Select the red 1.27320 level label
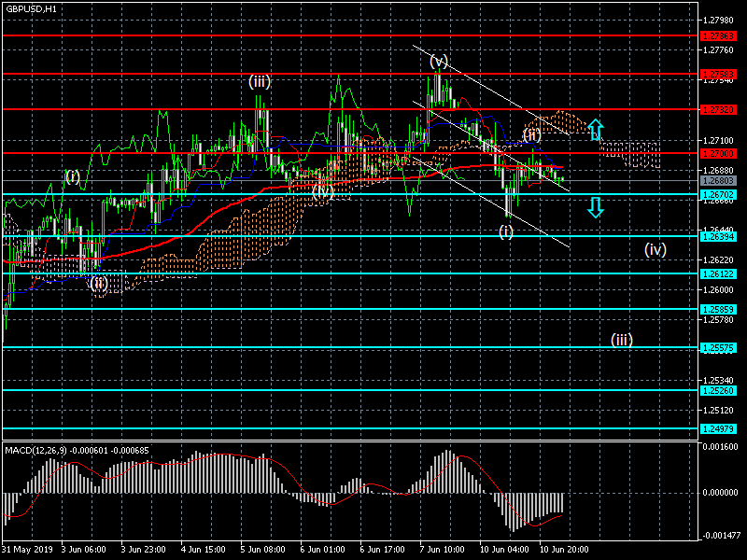This screenshot has height=560, width=747. (718, 110)
